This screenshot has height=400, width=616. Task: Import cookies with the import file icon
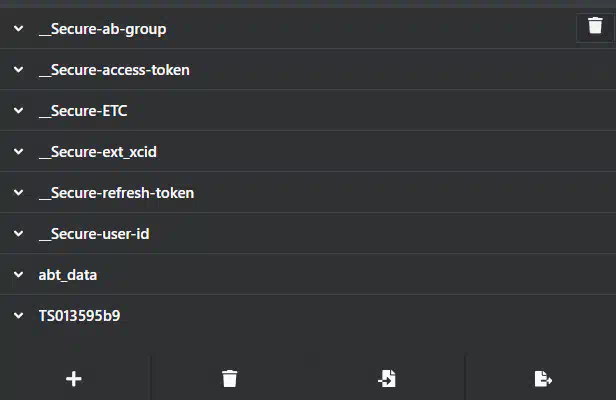(x=387, y=378)
